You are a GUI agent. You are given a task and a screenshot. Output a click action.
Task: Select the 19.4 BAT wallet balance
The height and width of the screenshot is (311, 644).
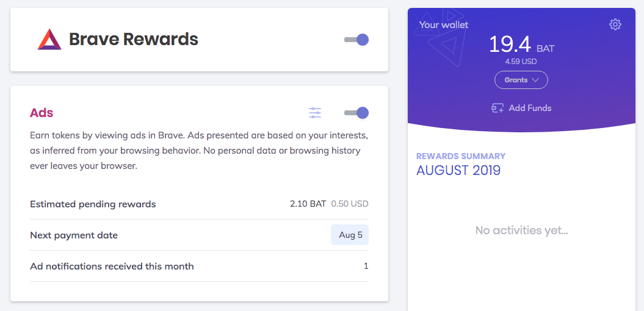click(x=521, y=45)
